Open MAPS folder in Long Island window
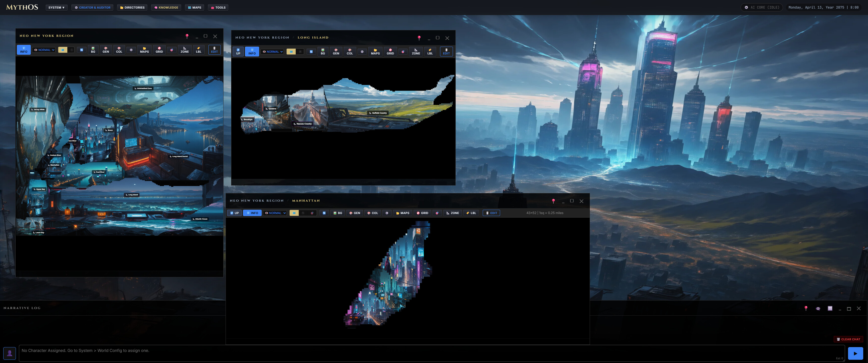 coord(375,51)
